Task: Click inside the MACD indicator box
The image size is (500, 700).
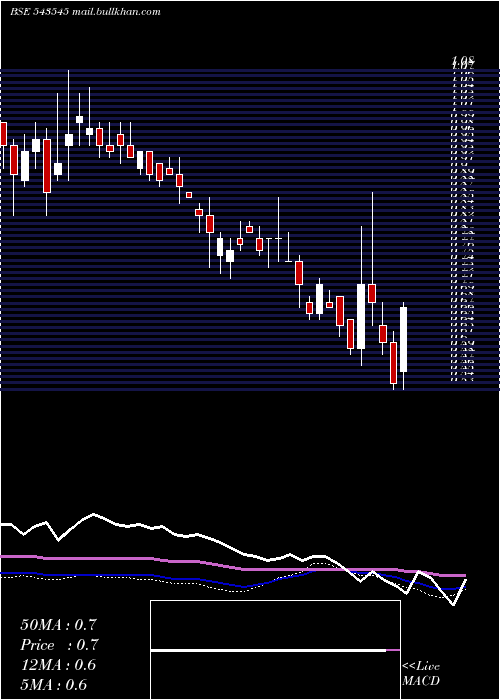Action: click(x=275, y=650)
